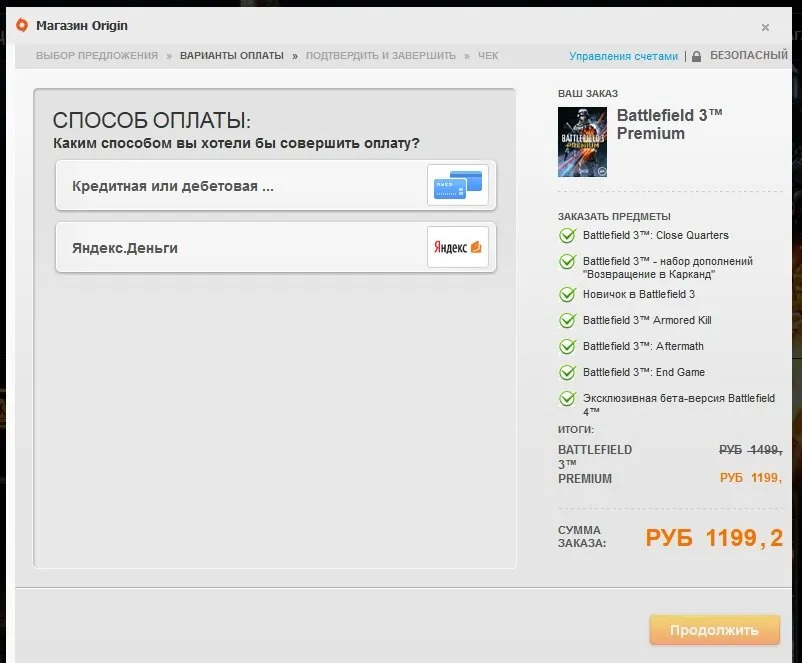Click checkmark icon beside Aftermath
The width and height of the screenshot is (802, 663).
[567, 346]
